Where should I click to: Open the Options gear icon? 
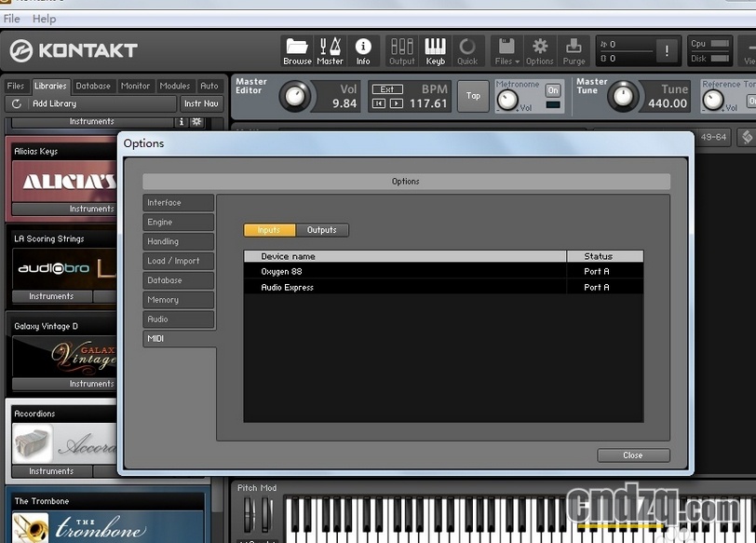click(539, 50)
